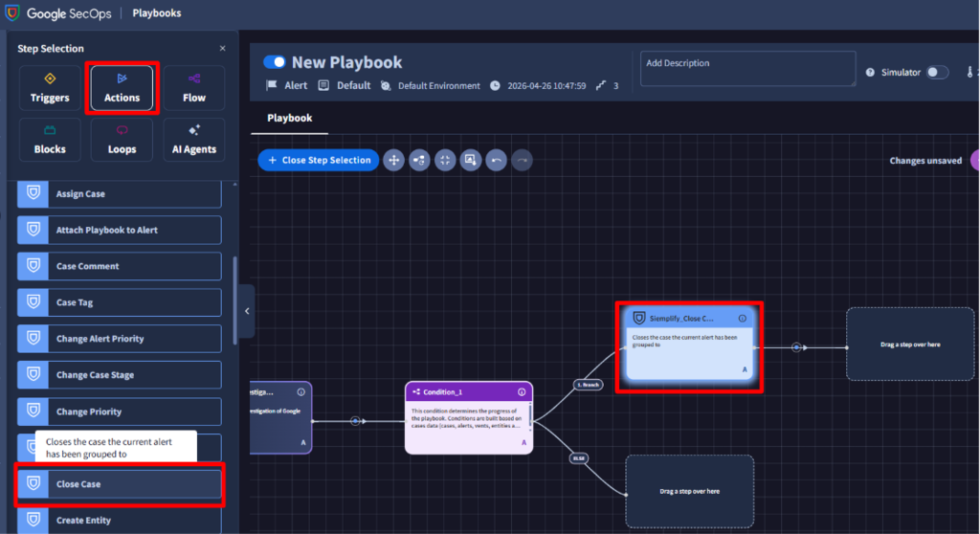Select the Close Case action

(x=120, y=484)
